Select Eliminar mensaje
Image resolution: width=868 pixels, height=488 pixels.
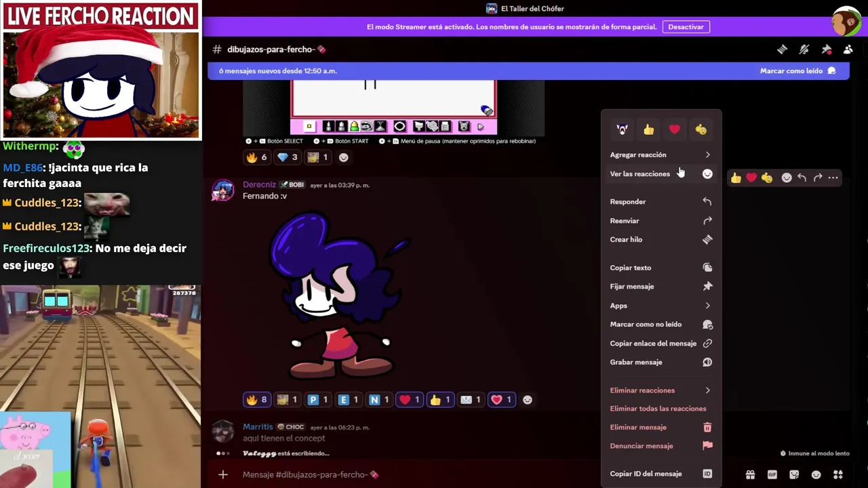pyautogui.click(x=661, y=427)
